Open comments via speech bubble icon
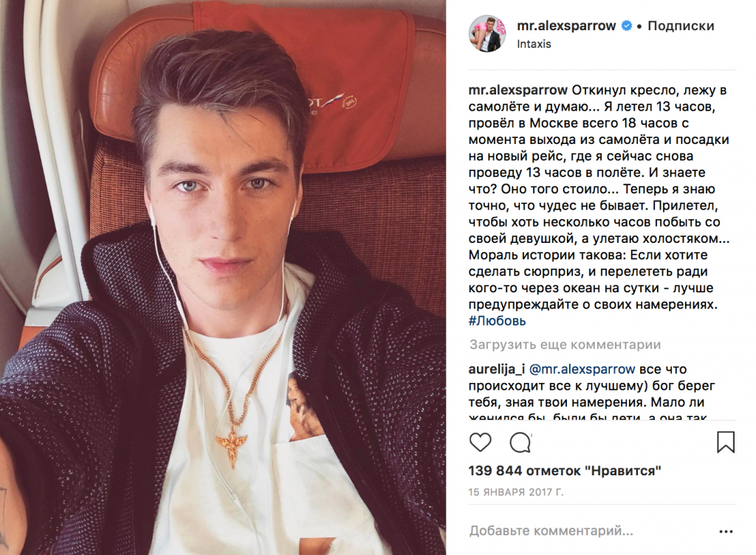756x555 pixels. 520,442
